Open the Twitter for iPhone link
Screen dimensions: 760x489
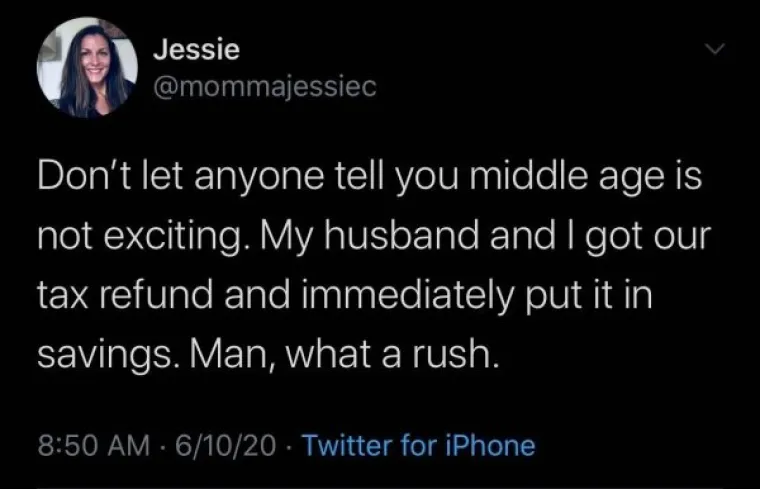(x=418, y=445)
